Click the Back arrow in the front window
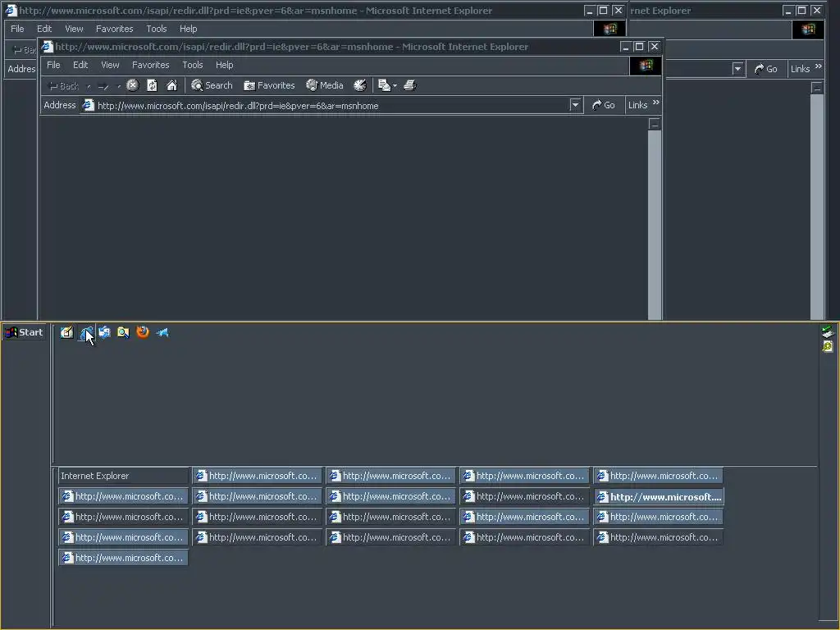Screen dimensions: 840x630 [63, 85]
